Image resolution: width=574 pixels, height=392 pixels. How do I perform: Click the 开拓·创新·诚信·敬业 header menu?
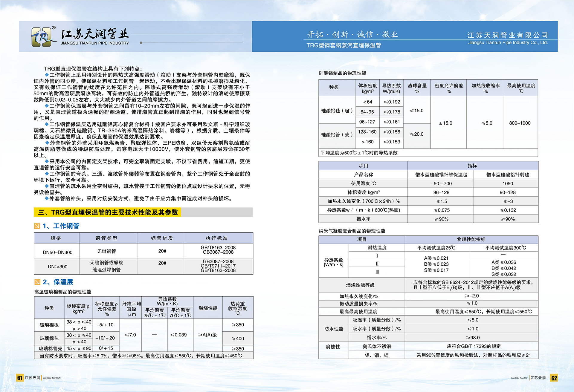pos(352,34)
